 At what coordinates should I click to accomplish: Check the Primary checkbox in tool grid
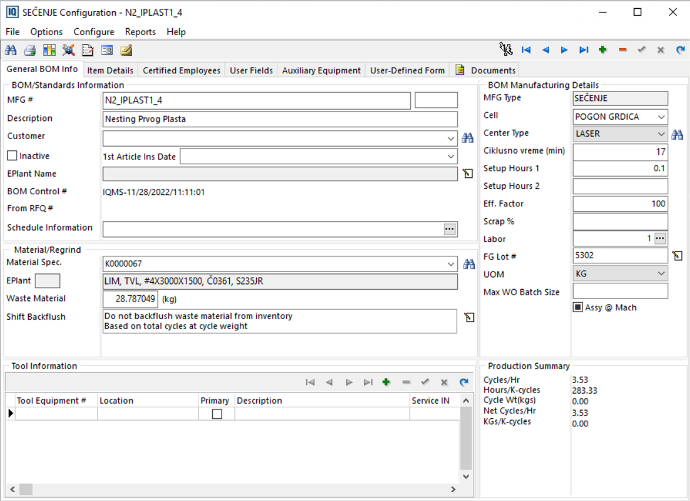[x=216, y=414]
